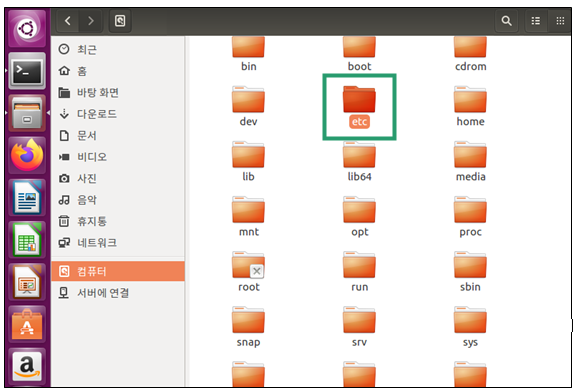The height and width of the screenshot is (392, 574).
Task: Open LibreOffice Calc from dock
Action: (27, 240)
